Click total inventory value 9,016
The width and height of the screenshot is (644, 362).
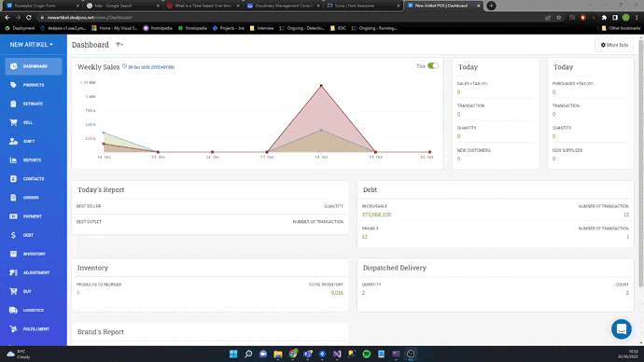(337, 293)
